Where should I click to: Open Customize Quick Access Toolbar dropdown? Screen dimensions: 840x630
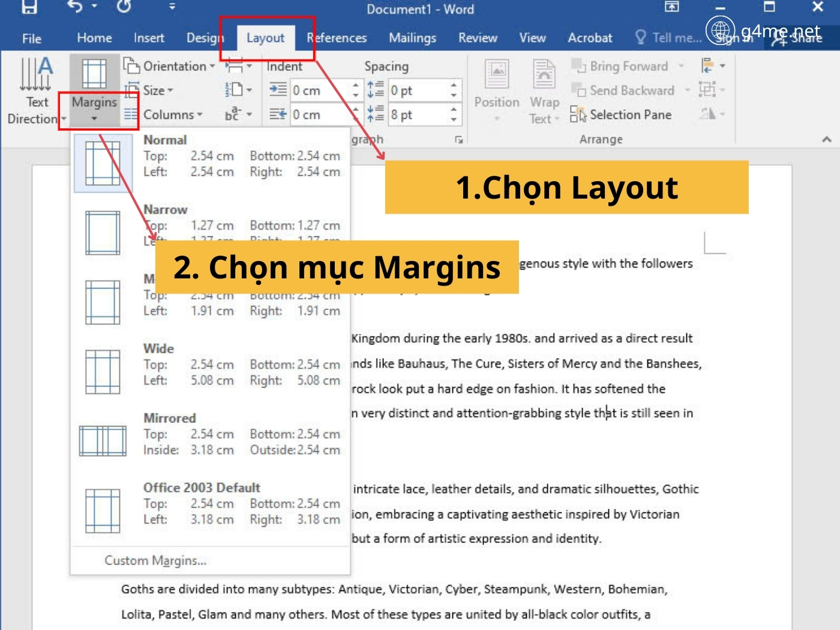click(172, 7)
